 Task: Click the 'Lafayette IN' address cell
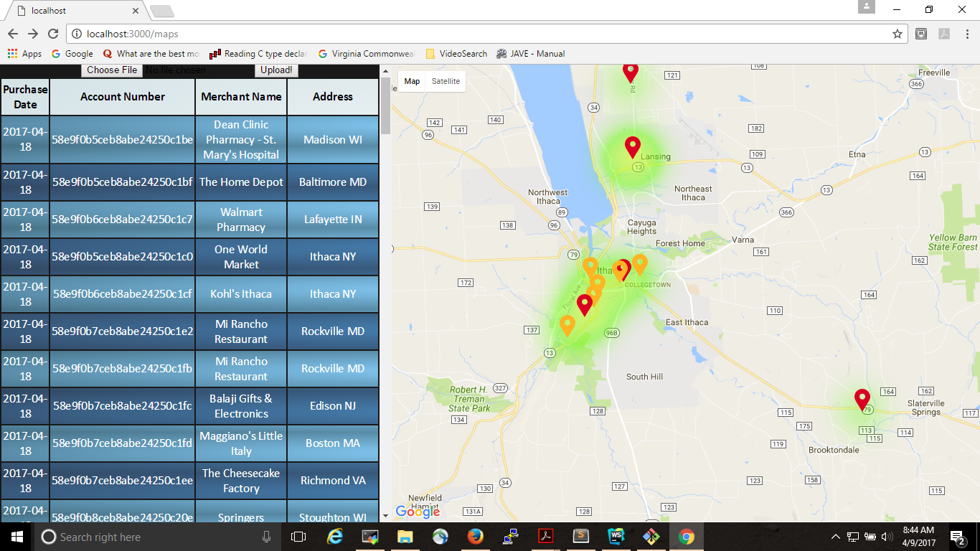pyautogui.click(x=333, y=220)
